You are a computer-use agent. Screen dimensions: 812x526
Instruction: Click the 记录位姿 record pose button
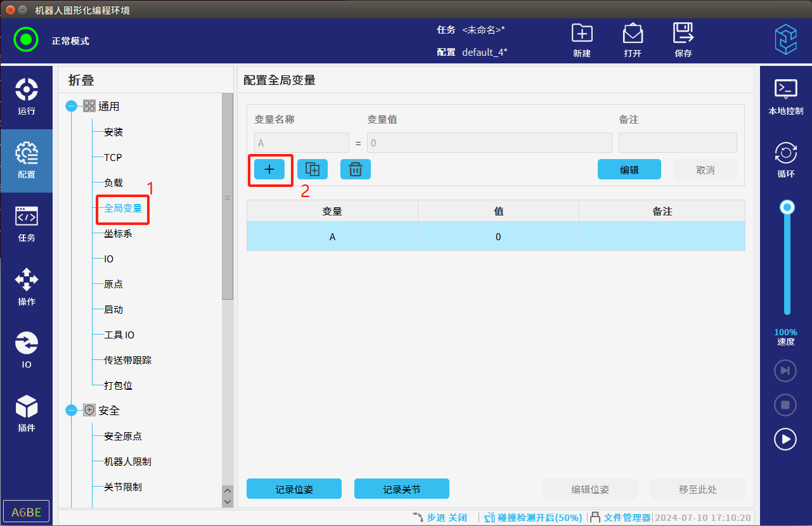tap(294, 489)
